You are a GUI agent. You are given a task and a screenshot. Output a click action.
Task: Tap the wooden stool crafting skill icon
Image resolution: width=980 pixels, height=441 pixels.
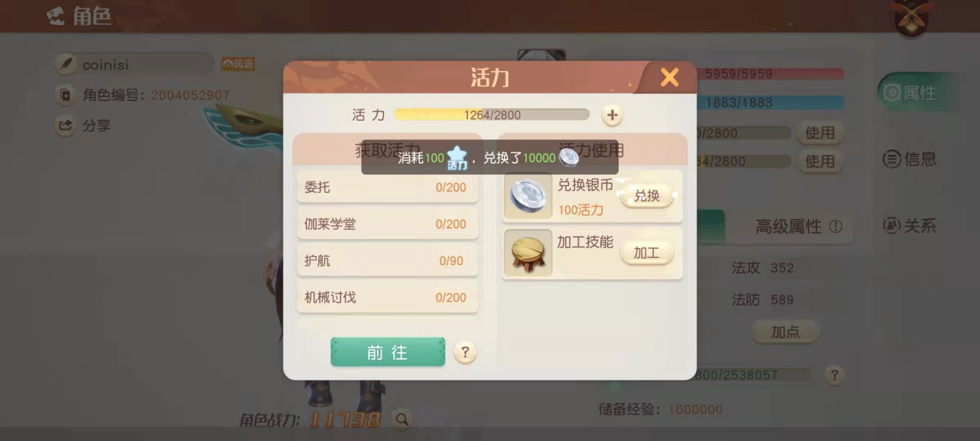(x=528, y=253)
